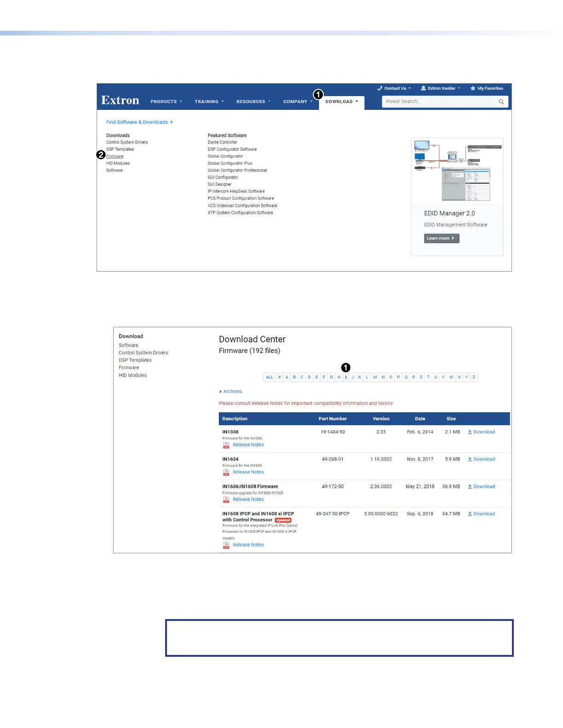Click download icon for IN1608 IPCP firmware
This screenshot has height=728, width=563.
pyautogui.click(x=470, y=514)
